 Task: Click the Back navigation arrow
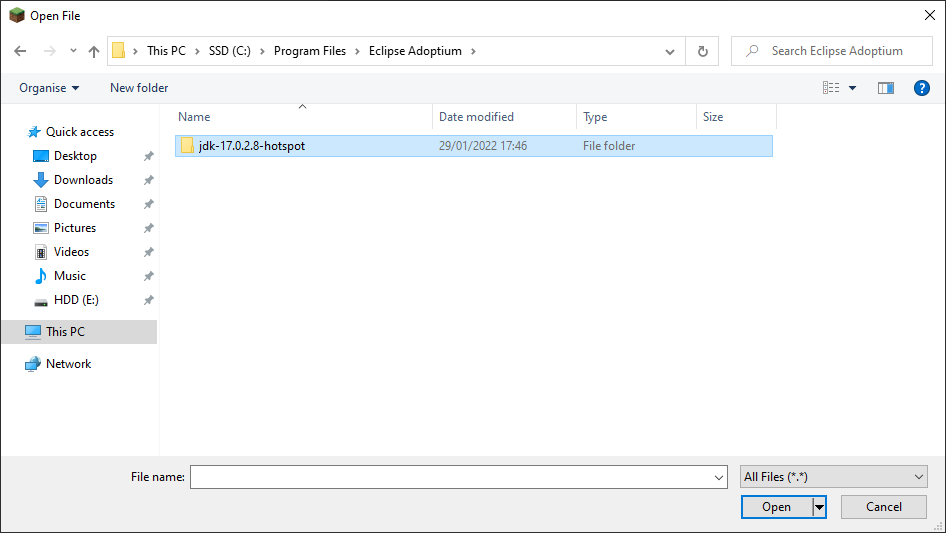[x=20, y=51]
